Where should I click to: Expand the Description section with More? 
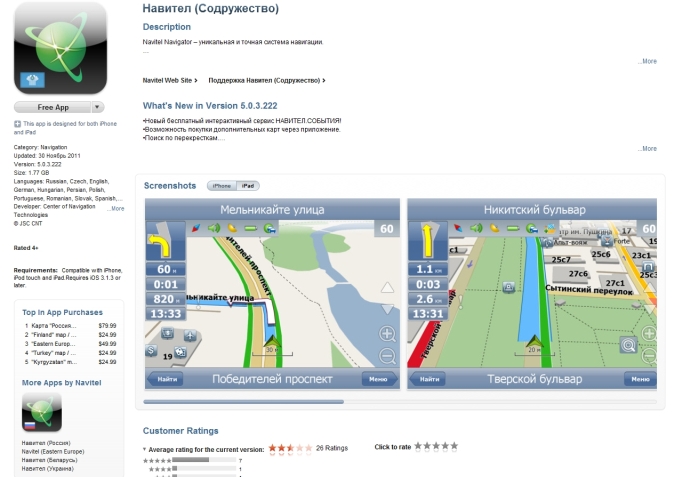[647, 61]
